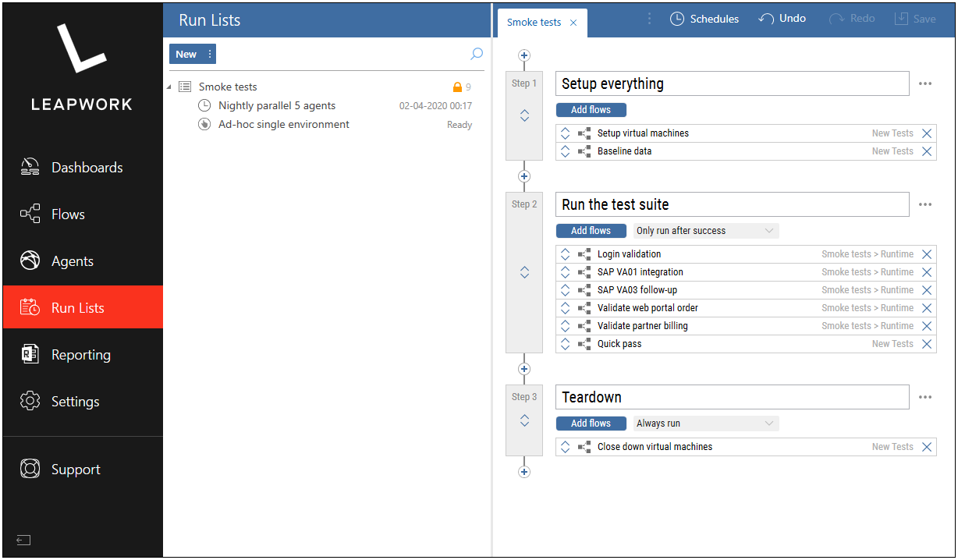Click the search magnifier in Run Lists panel
This screenshot has width=958, height=560.
click(476, 55)
